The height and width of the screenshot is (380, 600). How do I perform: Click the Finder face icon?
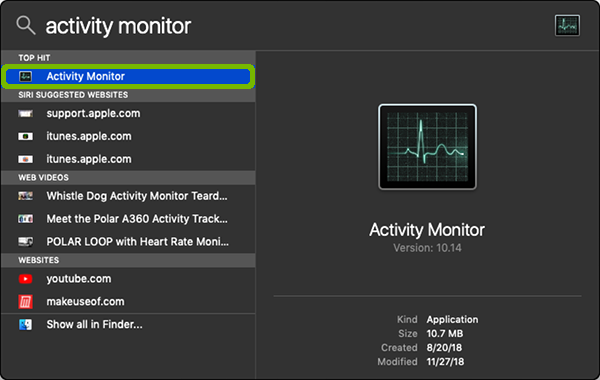tap(26, 325)
